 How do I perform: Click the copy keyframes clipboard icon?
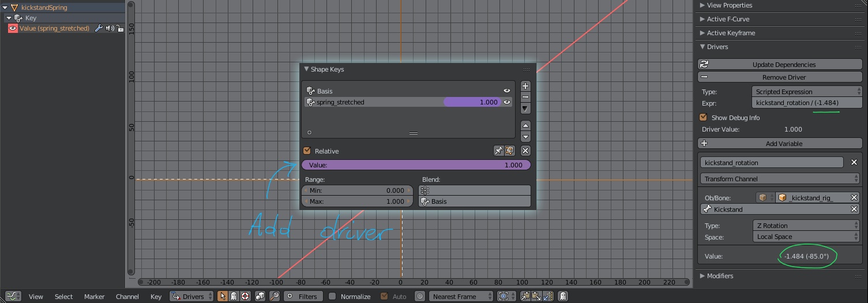click(x=525, y=296)
